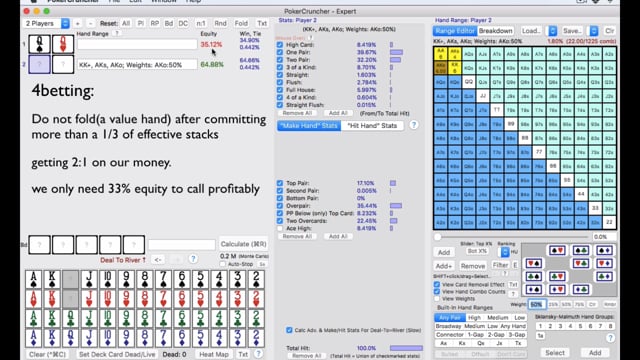
Task: Pick the 9 of hearts deck card
Action: pyautogui.click(x=126, y=299)
